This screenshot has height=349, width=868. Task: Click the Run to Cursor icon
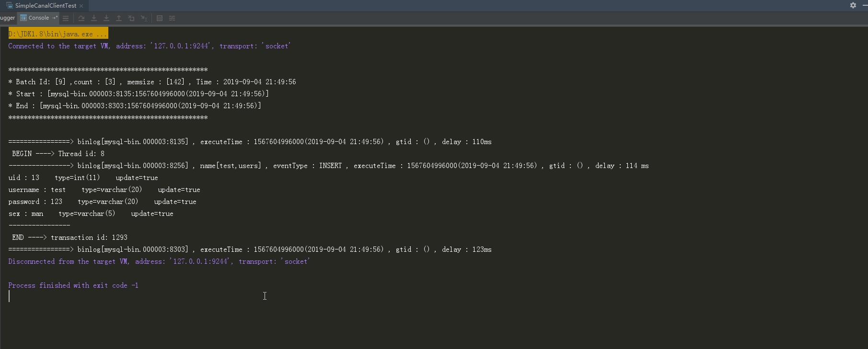144,18
